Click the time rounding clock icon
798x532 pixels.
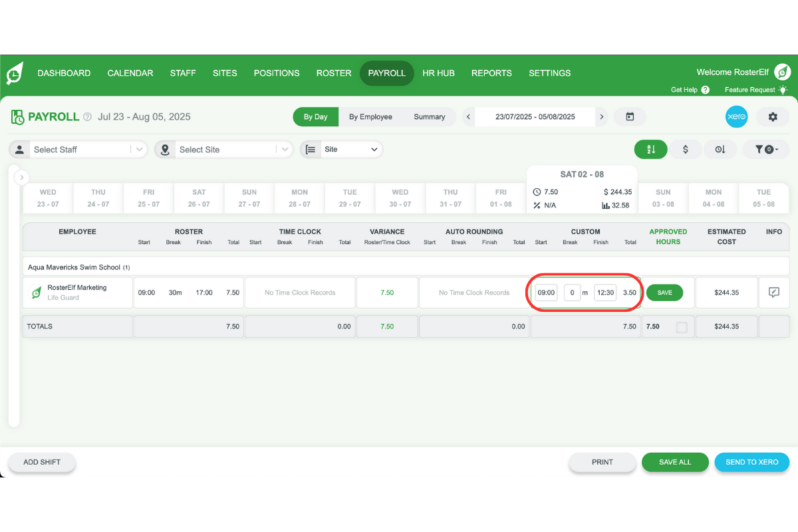[720, 149]
